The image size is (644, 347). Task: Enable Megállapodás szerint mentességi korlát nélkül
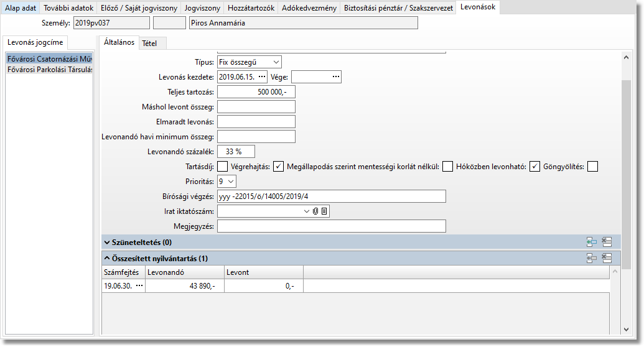click(x=447, y=167)
